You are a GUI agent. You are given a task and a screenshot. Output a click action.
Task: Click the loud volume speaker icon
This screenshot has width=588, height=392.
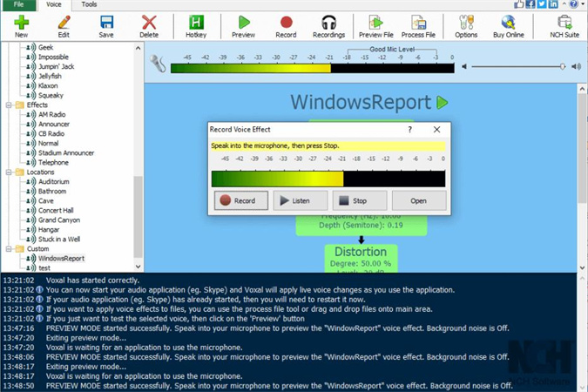click(x=576, y=66)
